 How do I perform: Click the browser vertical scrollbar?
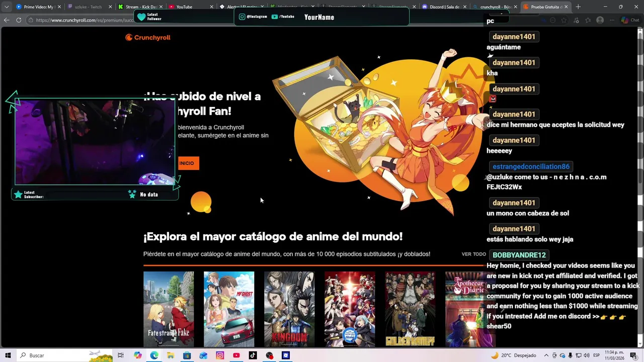tap(640, 186)
